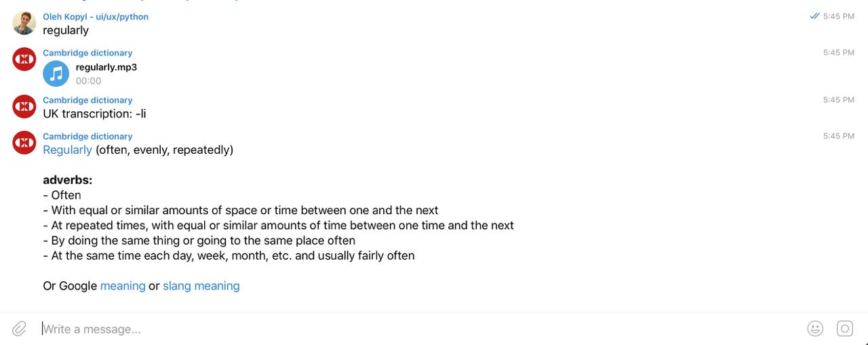Click the read double-checkmark on Oleh's message
The height and width of the screenshot is (345, 868).
tap(814, 16)
